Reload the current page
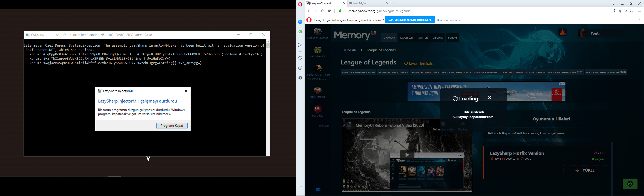 [x=323, y=11]
